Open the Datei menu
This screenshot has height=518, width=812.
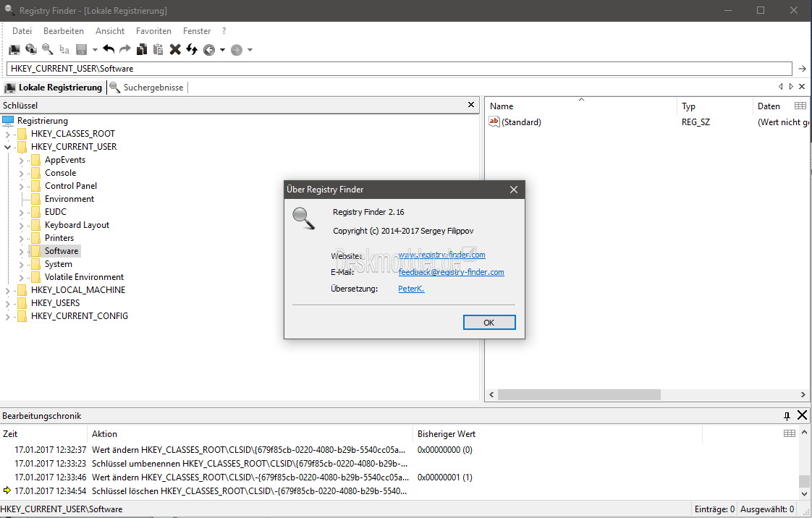click(22, 31)
